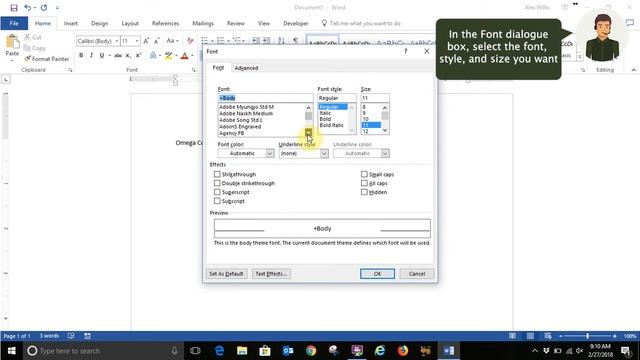Open the Insert ribbon tab
This screenshot has width=640, height=360.
coord(71,23)
